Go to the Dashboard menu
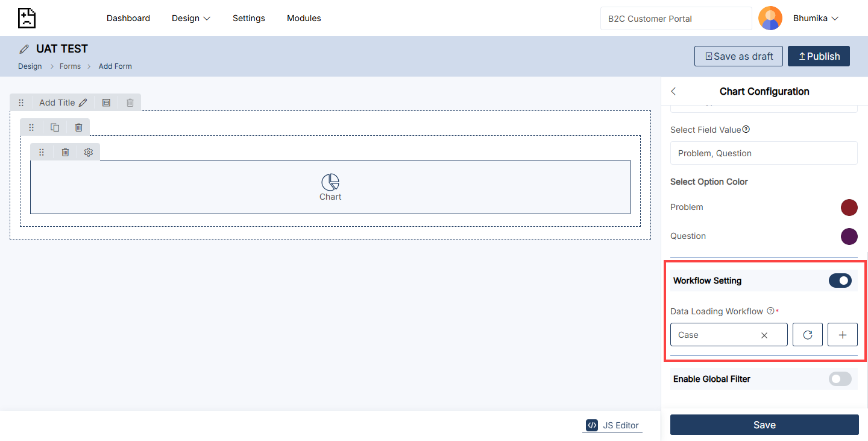 click(128, 18)
